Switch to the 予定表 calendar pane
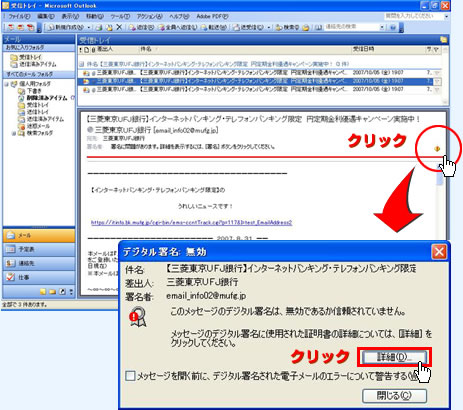 [39, 249]
